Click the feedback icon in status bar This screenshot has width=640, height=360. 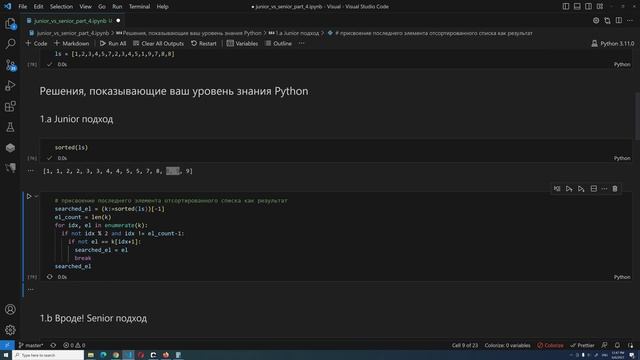click(x=604, y=345)
